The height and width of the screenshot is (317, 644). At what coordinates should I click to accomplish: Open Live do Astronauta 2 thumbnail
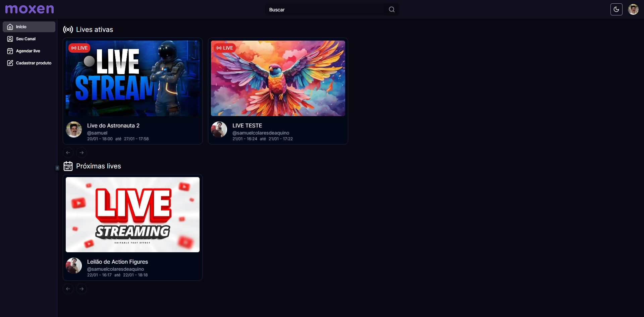coord(132,78)
